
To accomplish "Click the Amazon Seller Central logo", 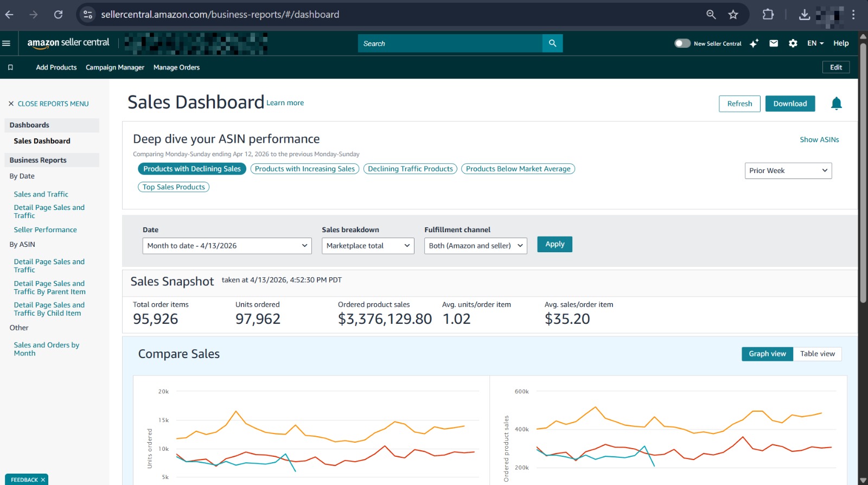I will tap(68, 43).
